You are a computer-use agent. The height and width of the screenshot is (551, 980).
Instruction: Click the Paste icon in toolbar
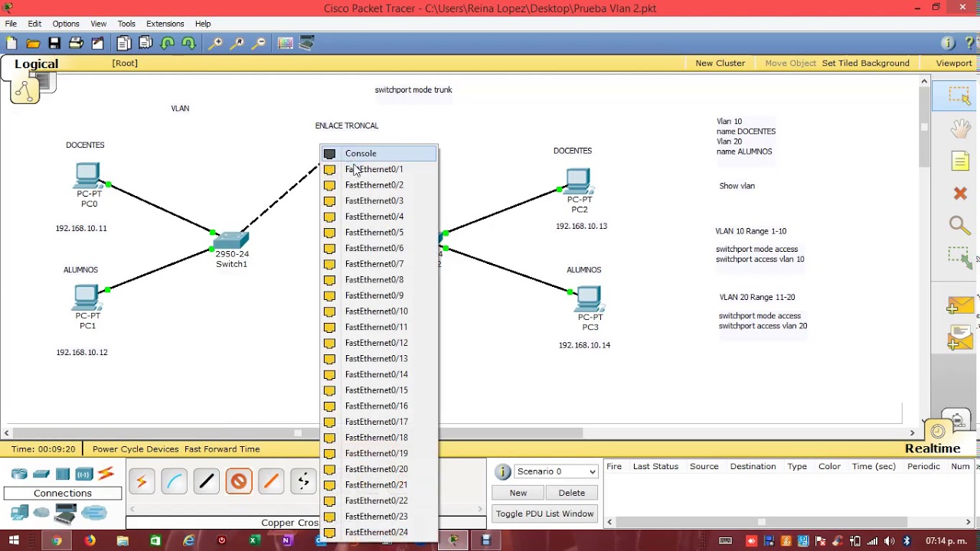pos(145,44)
